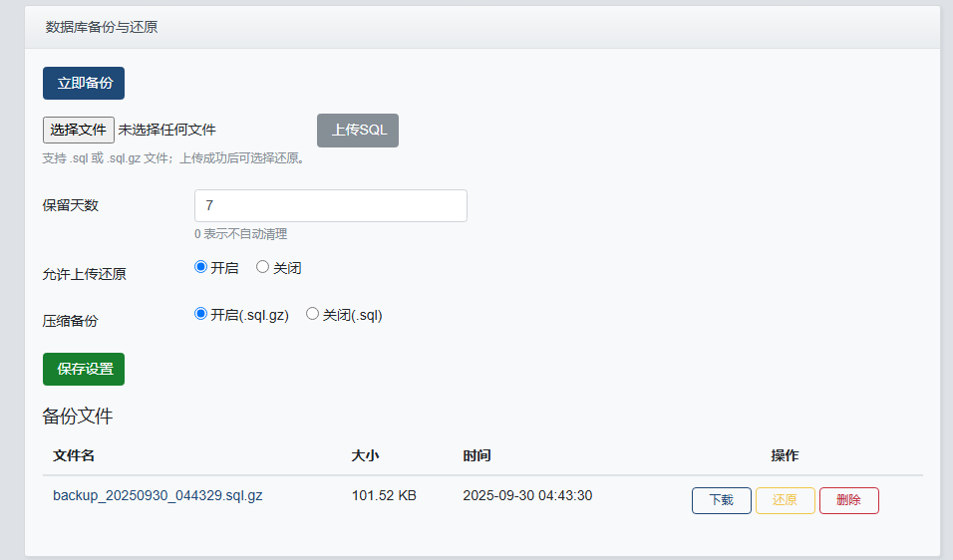This screenshot has width=953, height=560.
Task: Focus the 保留天数 input field
Action: [x=330, y=206]
